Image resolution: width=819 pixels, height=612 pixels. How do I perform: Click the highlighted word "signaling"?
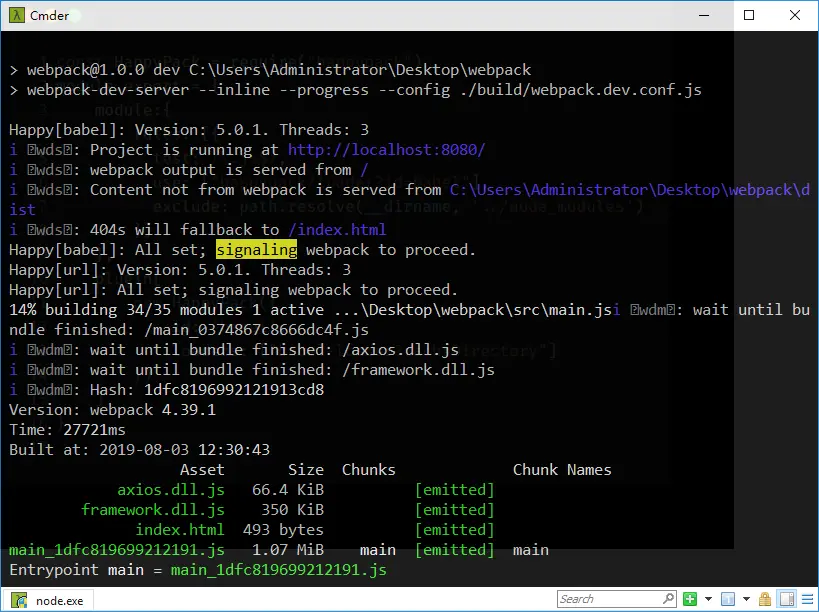pyautogui.click(x=256, y=250)
